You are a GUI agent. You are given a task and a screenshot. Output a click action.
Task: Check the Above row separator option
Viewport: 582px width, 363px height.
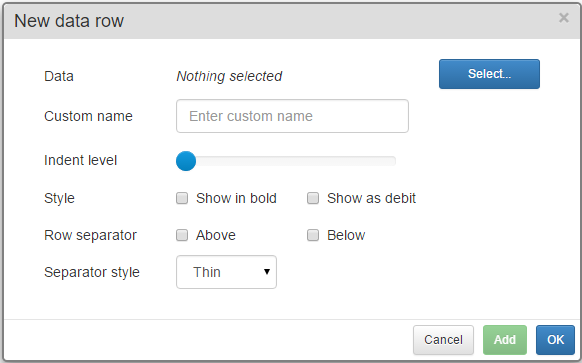(x=182, y=235)
